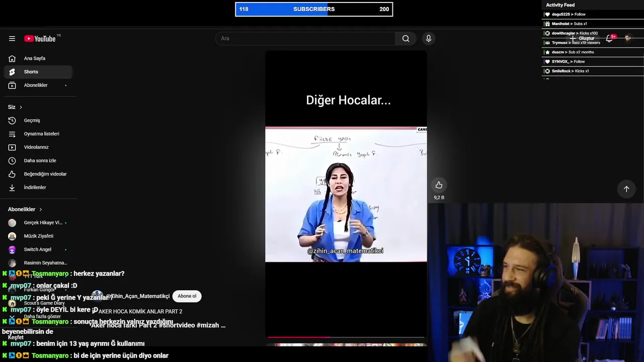Click the YouTube logo
Viewport: 644px width, 362px height.
coord(40,39)
